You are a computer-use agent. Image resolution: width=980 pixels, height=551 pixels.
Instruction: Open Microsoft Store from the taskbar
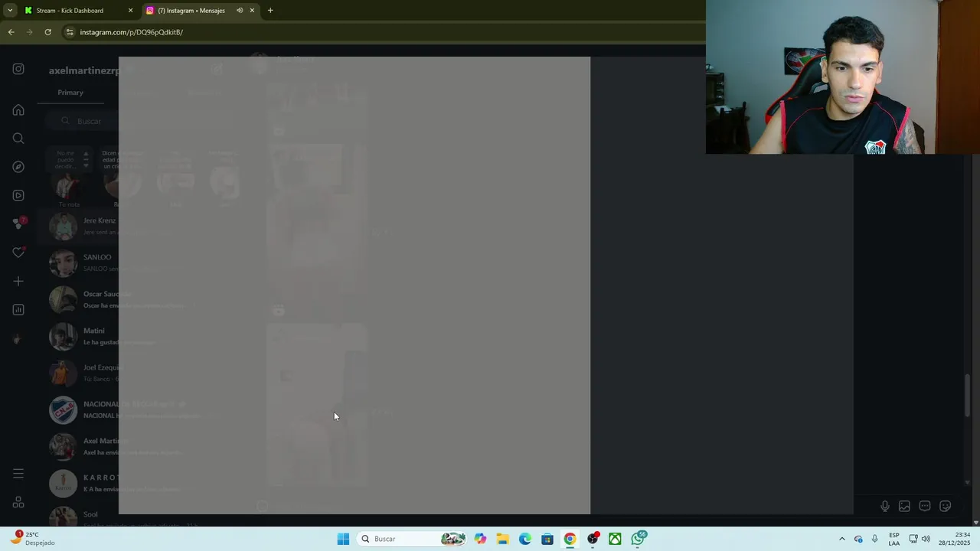547,539
